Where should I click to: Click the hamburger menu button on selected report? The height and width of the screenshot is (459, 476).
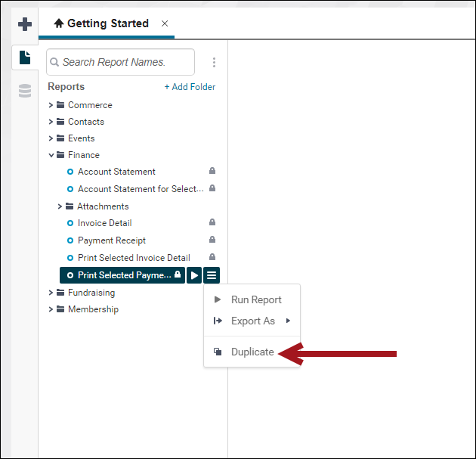[x=212, y=275]
